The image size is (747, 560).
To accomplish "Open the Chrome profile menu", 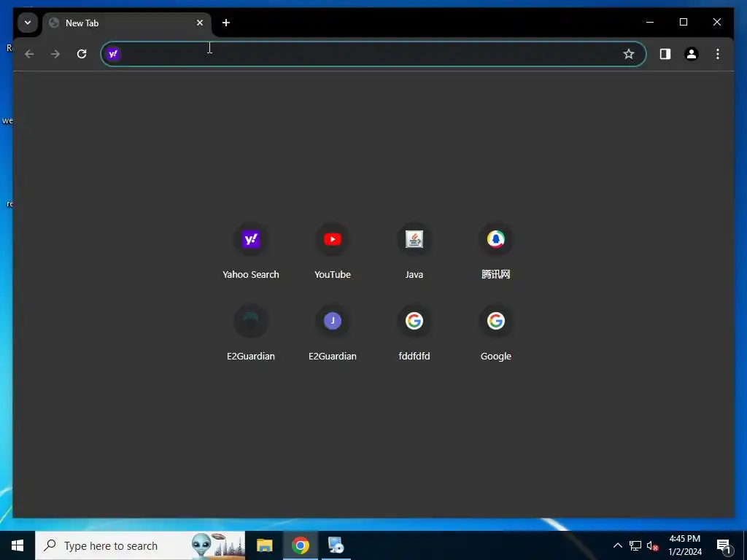I will 692,54.
